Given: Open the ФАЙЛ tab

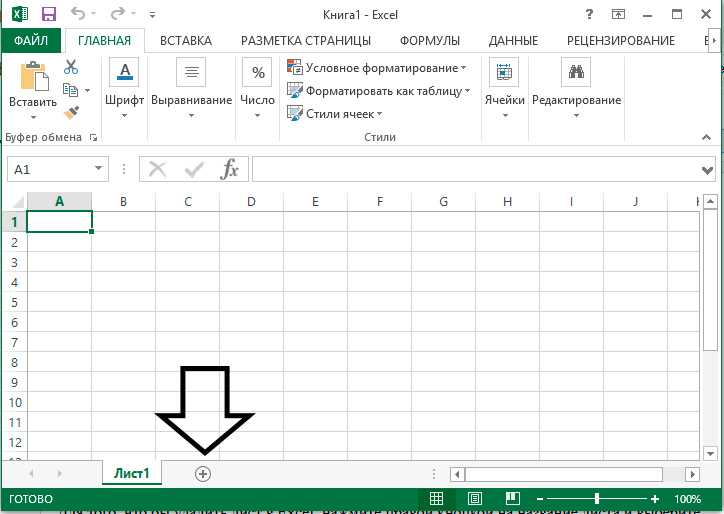Looking at the screenshot, I should (31, 41).
